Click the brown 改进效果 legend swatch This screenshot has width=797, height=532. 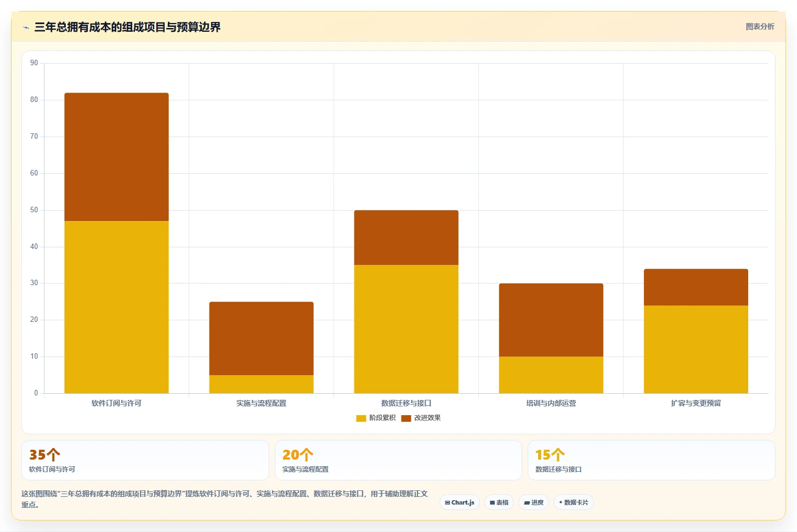[406, 418]
